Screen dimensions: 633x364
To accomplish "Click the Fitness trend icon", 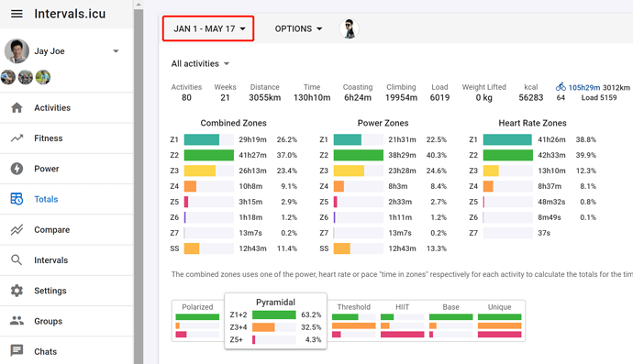I will click(x=17, y=138).
